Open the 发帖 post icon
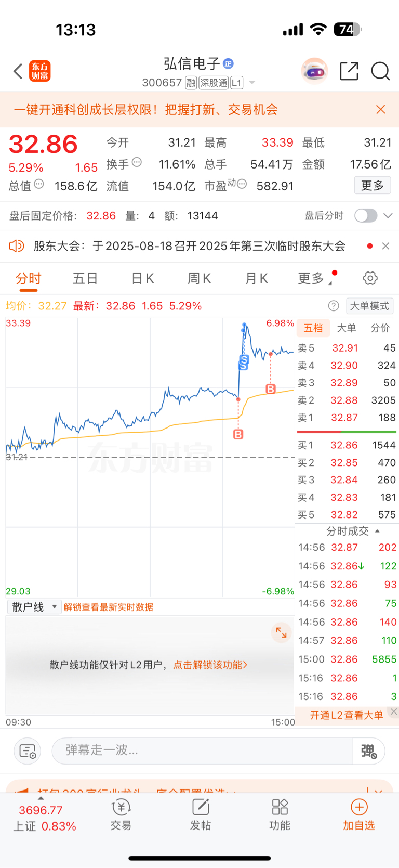Viewport: 399px width, 868px height. [200, 808]
